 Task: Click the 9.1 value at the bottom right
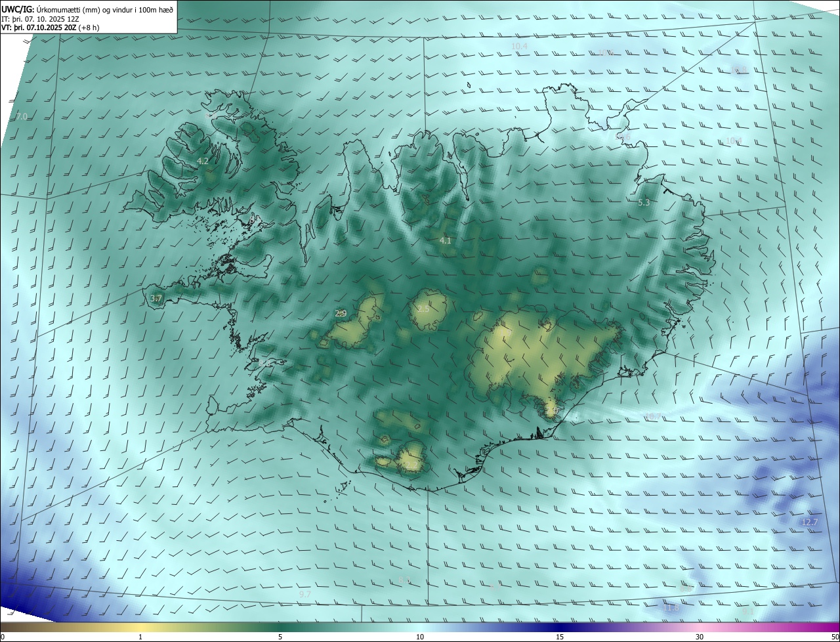(x=747, y=611)
